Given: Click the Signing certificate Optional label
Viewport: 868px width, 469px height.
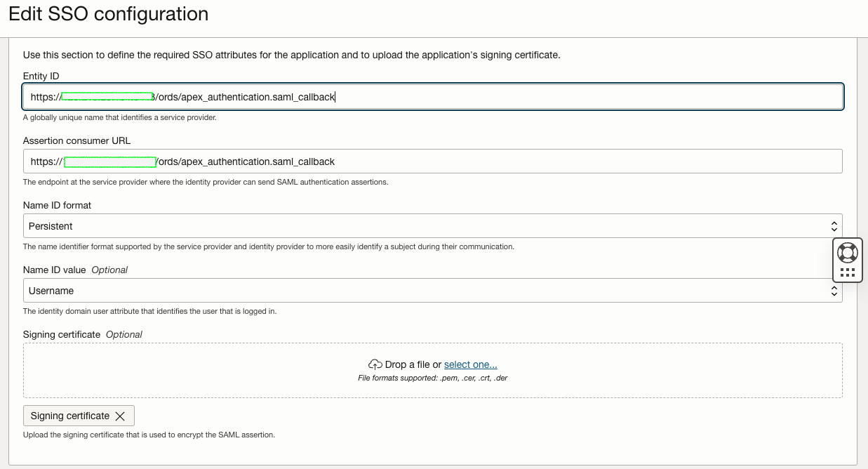Looking at the screenshot, I should pyautogui.click(x=82, y=334).
